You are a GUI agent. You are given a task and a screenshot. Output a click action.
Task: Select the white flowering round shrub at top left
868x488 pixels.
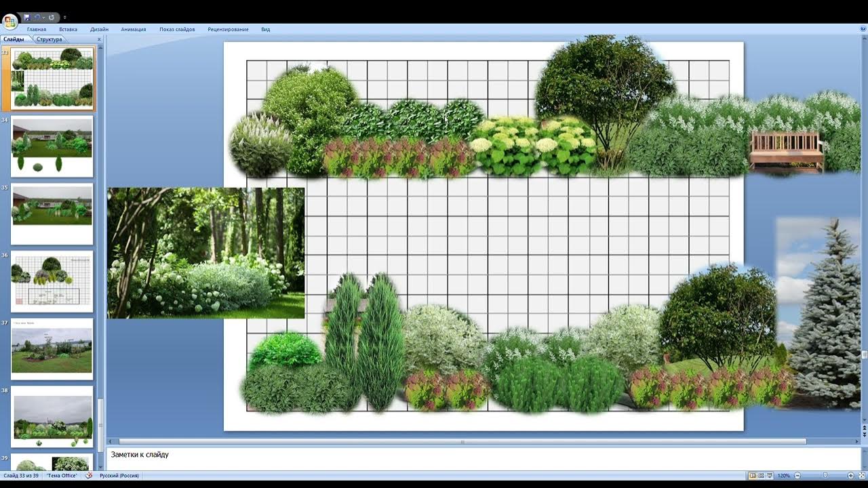pos(260,144)
